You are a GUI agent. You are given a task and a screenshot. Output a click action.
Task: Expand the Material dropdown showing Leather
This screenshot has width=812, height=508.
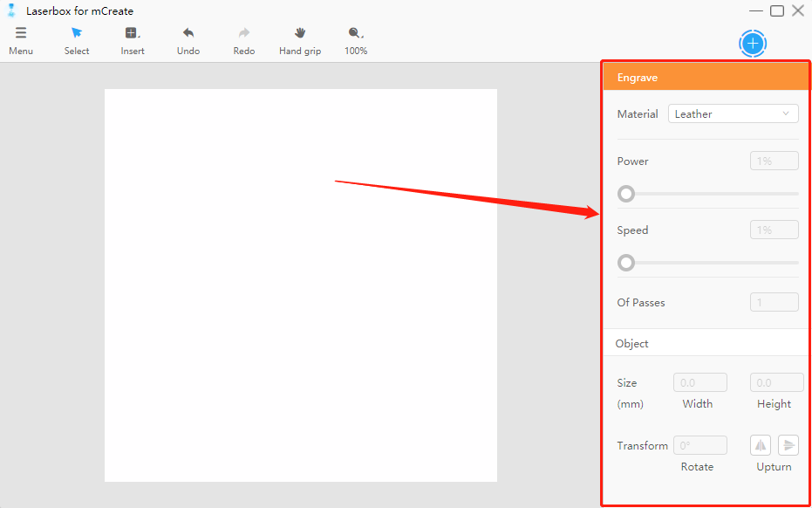(x=733, y=114)
